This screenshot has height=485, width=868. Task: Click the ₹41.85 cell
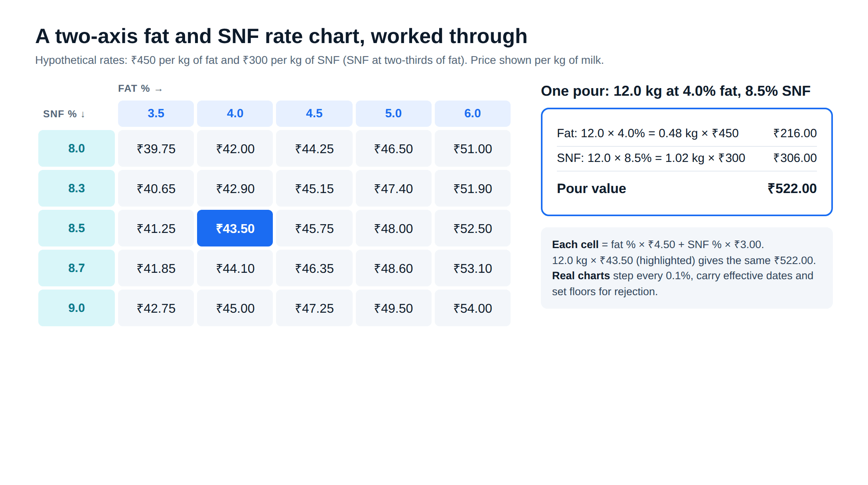[156, 268]
